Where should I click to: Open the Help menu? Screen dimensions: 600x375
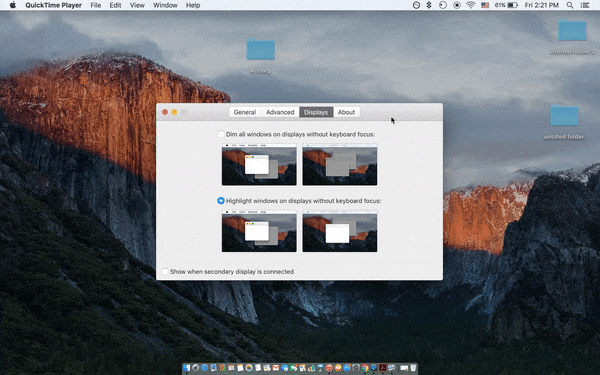coord(193,5)
